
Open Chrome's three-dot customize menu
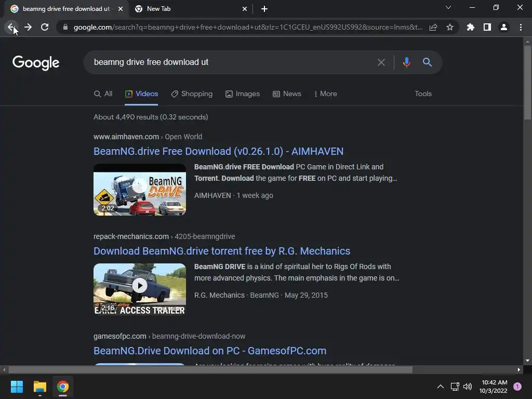(521, 27)
